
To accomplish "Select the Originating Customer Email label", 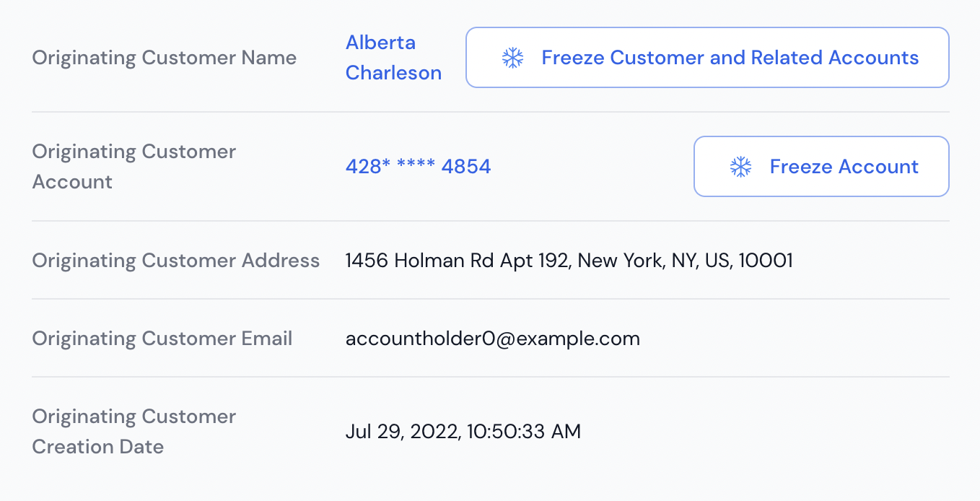I will click(x=162, y=339).
